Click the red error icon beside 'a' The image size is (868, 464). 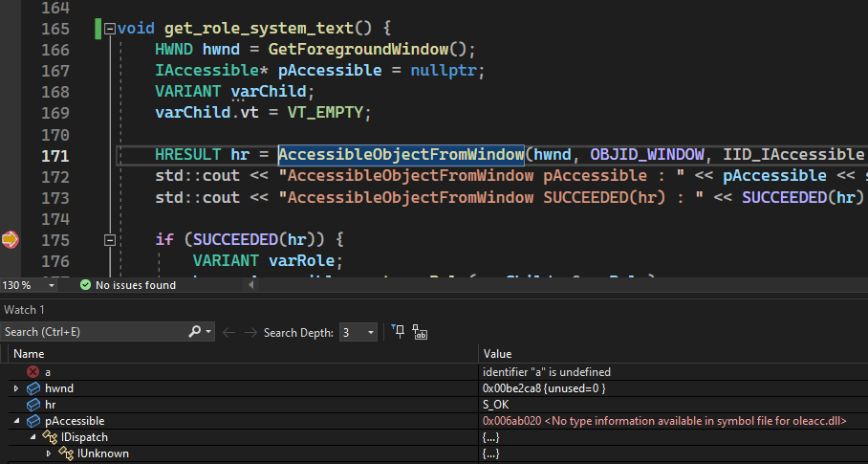(x=33, y=372)
